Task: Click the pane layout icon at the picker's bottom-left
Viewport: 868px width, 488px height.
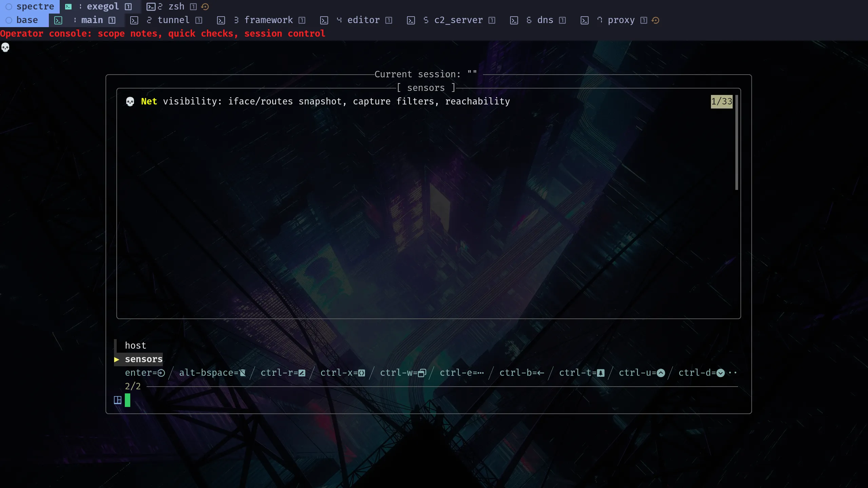Action: (117, 400)
